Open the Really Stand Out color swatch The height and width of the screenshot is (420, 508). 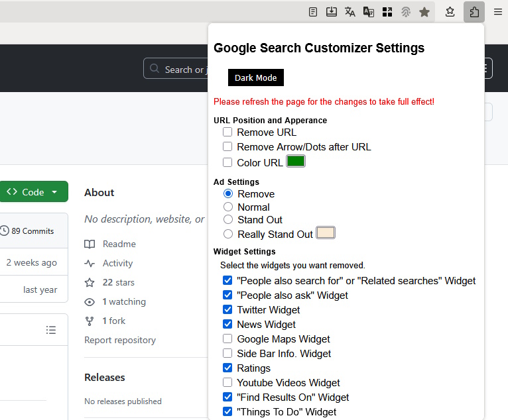click(x=326, y=233)
